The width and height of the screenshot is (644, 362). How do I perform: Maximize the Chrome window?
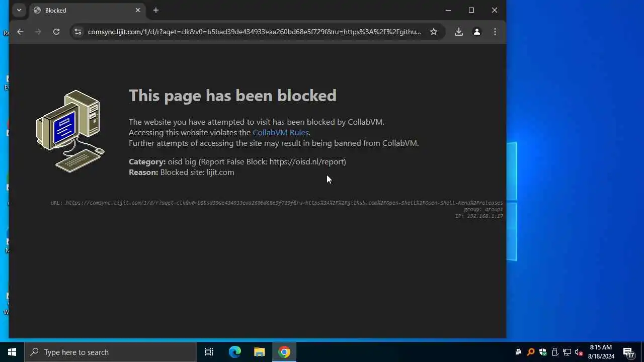click(471, 10)
